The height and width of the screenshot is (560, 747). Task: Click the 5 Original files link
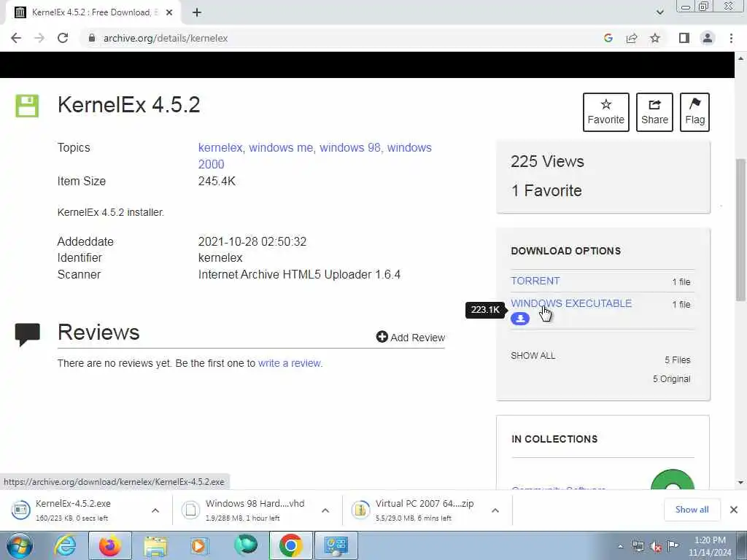click(x=671, y=379)
